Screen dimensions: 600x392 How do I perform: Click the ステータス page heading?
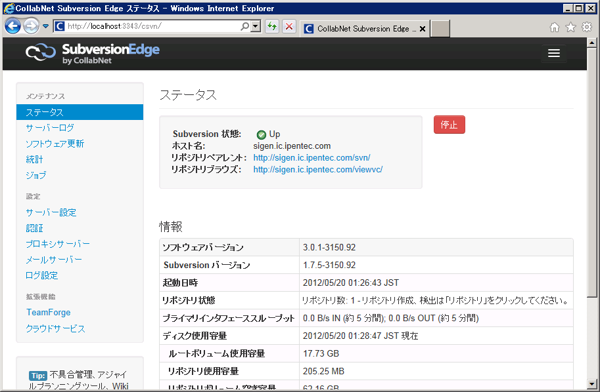pyautogui.click(x=188, y=95)
